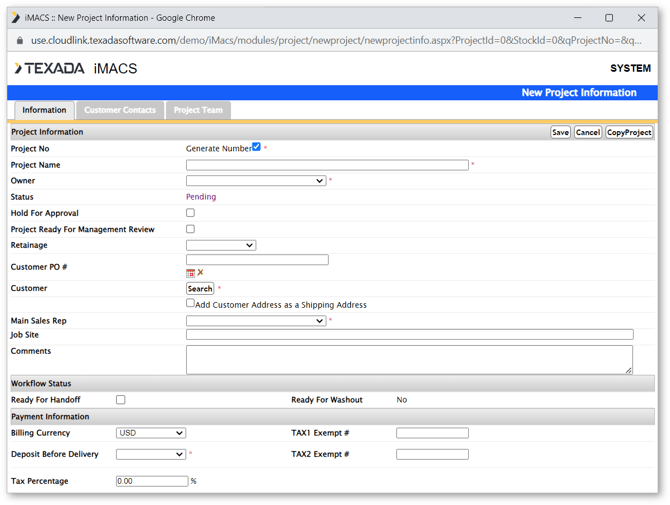Toggle the Generate Number checkbox

click(x=257, y=147)
